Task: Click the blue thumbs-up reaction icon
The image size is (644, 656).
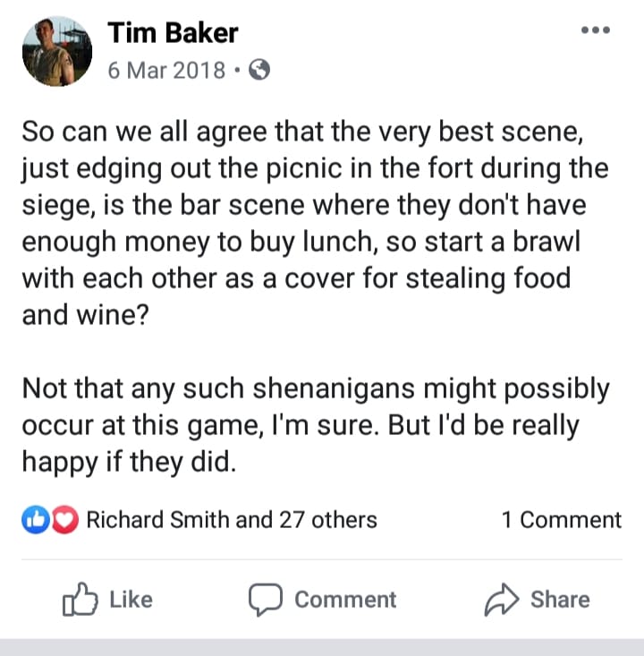Action: point(34,520)
